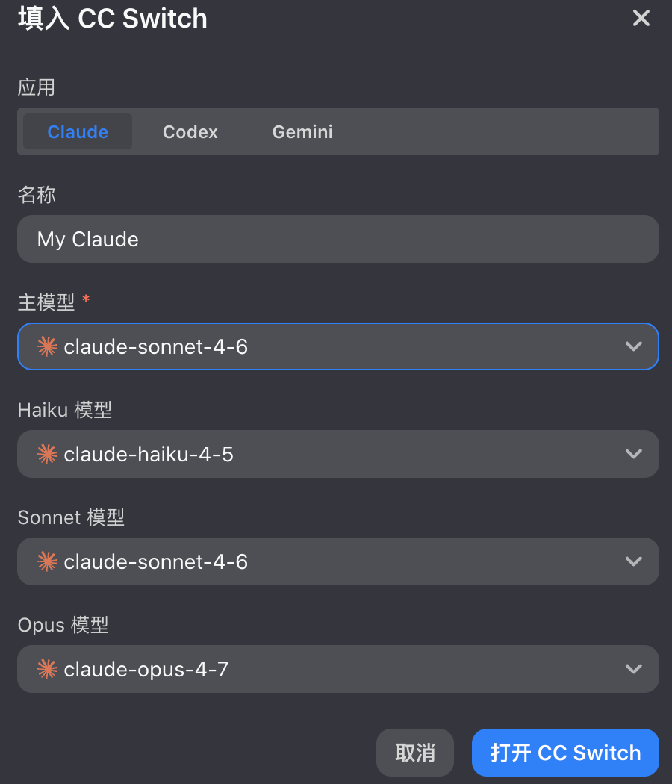
Task: Close the 填入 CC Switch dialog
Action: [641, 18]
